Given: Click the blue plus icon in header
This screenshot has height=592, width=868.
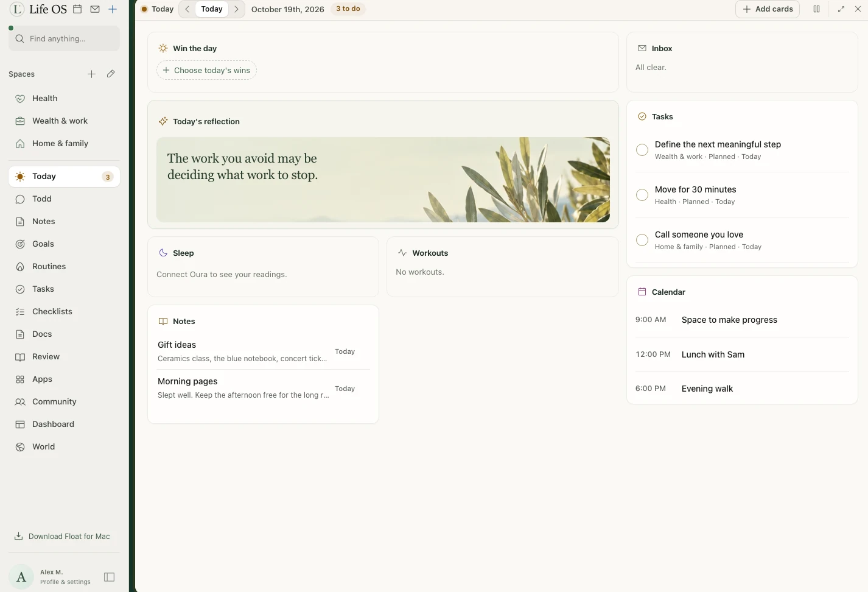Looking at the screenshot, I should (x=113, y=9).
